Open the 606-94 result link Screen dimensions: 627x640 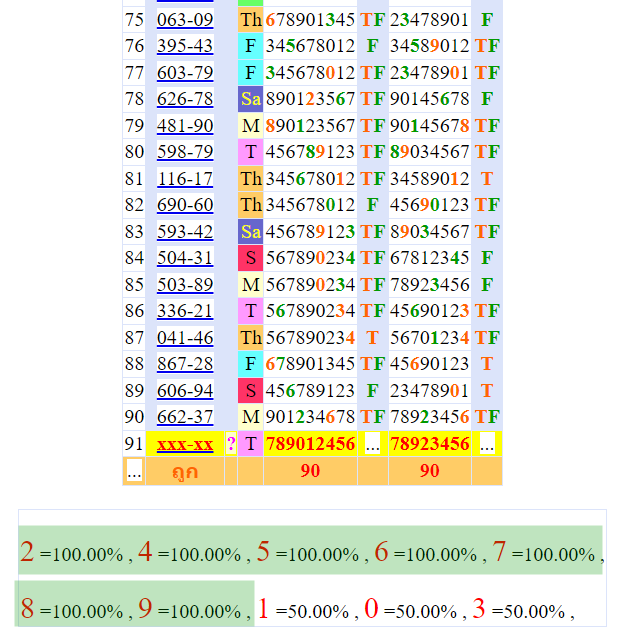pyautogui.click(x=185, y=391)
